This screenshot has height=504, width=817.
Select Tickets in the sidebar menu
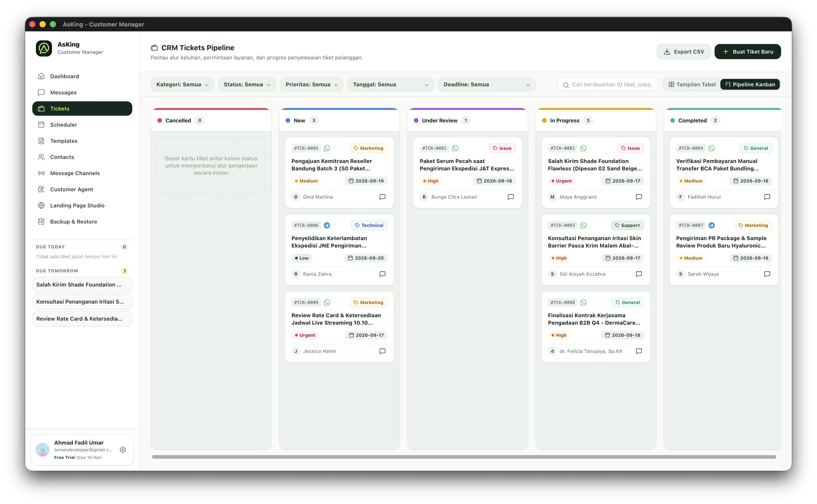coord(82,109)
